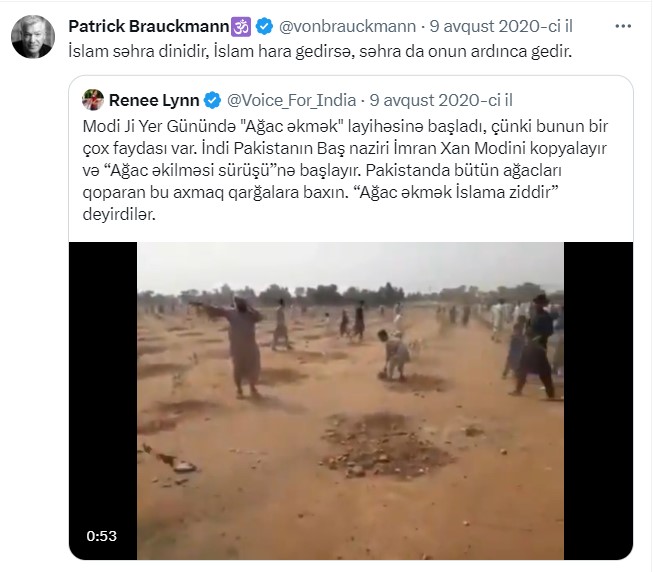Screen dimensions: 653x572
Task: Play the embedded tree-planting video
Action: [x=351, y=400]
